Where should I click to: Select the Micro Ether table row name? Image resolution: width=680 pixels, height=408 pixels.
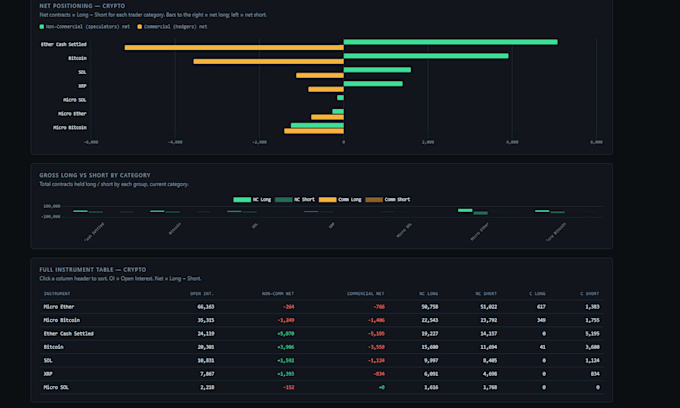click(59, 307)
